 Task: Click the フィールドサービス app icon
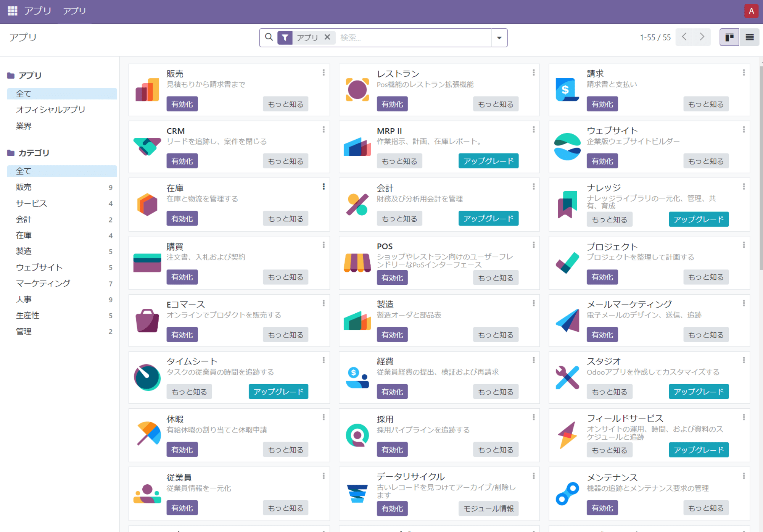point(567,435)
